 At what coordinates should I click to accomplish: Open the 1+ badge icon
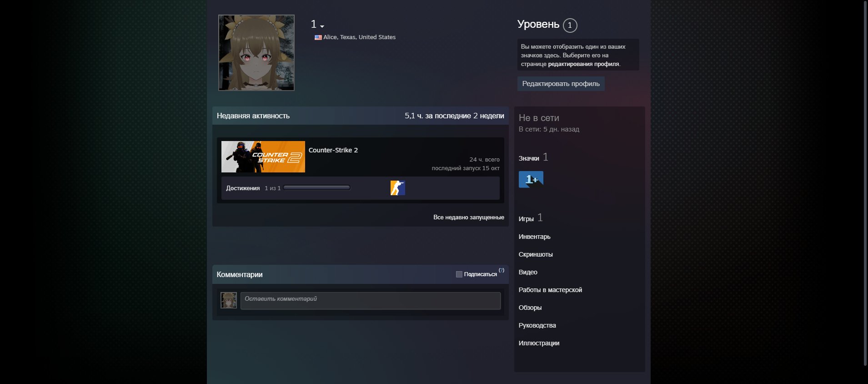pyautogui.click(x=531, y=179)
